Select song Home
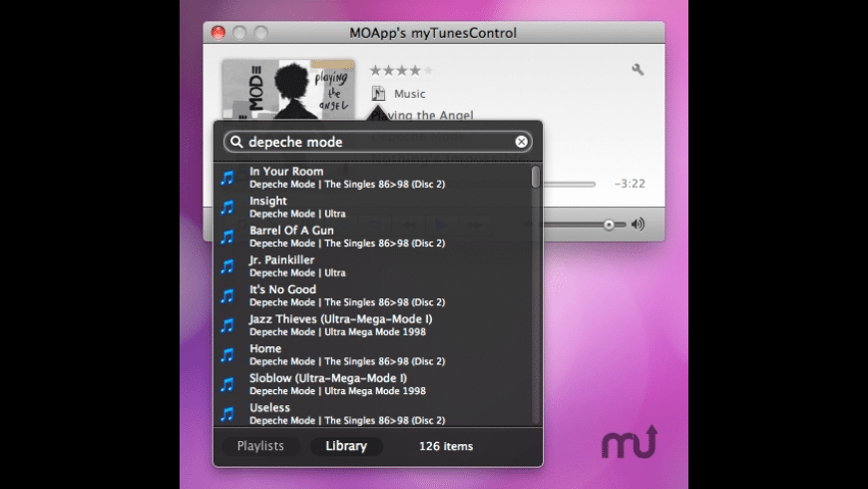The image size is (868, 489). coord(372,354)
